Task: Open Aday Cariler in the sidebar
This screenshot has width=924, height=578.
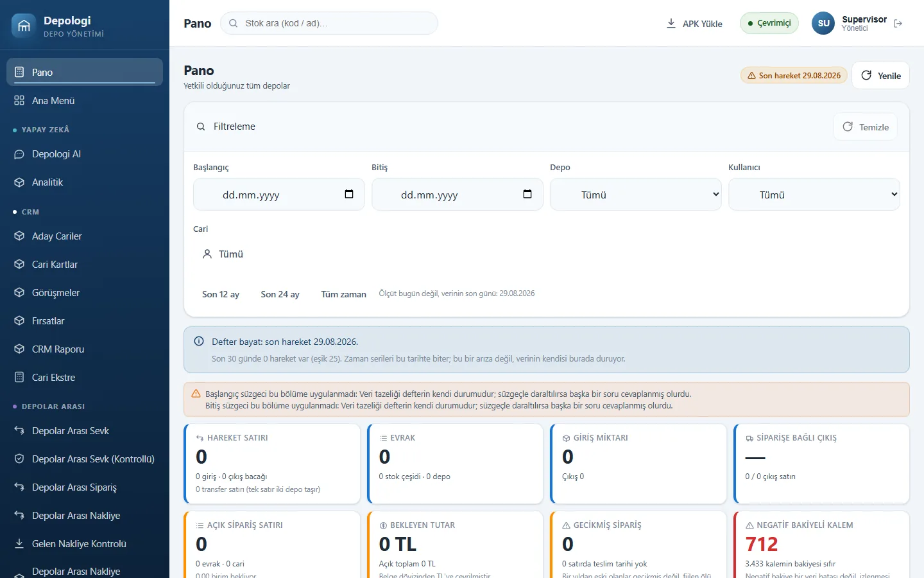Action: (85, 236)
